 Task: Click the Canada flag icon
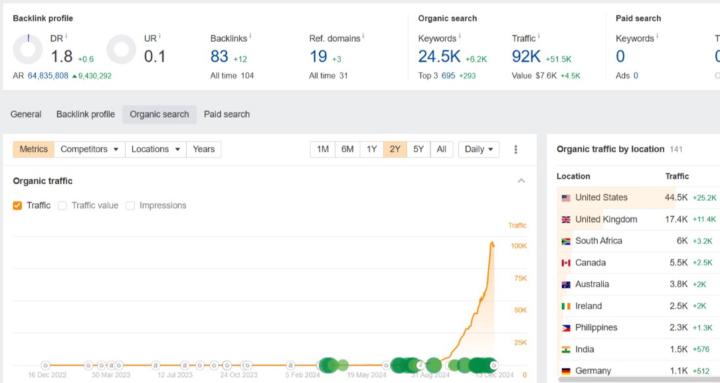(566, 263)
